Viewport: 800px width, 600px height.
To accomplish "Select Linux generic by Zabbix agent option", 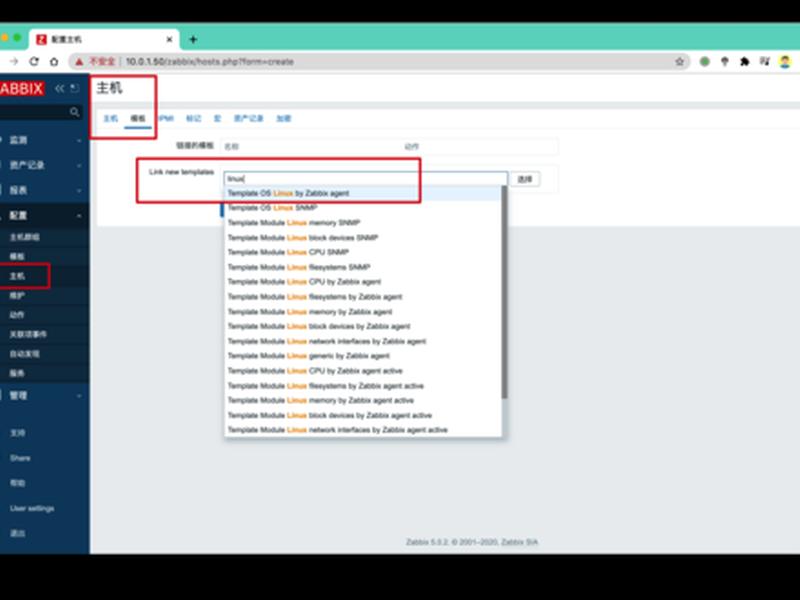I will tap(362, 356).
